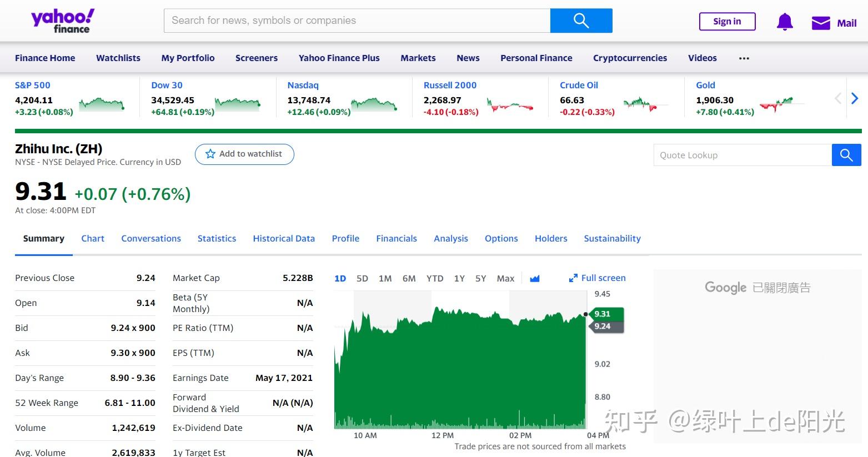The image size is (868, 457).
Task: Open the Summary tab
Action: click(x=44, y=238)
